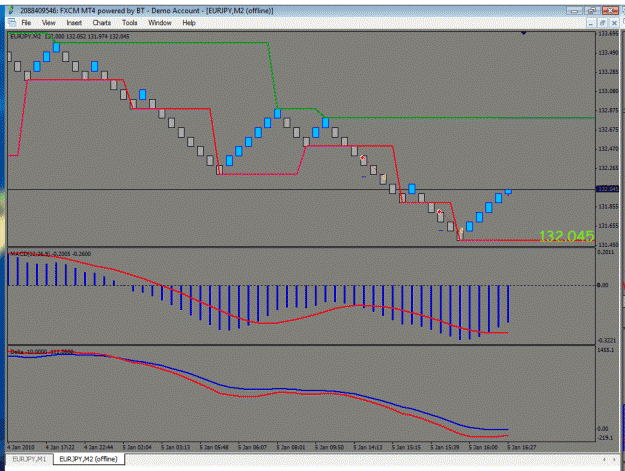Click the MACD indicator label
Screen dimensions: 625x471
click(50, 254)
